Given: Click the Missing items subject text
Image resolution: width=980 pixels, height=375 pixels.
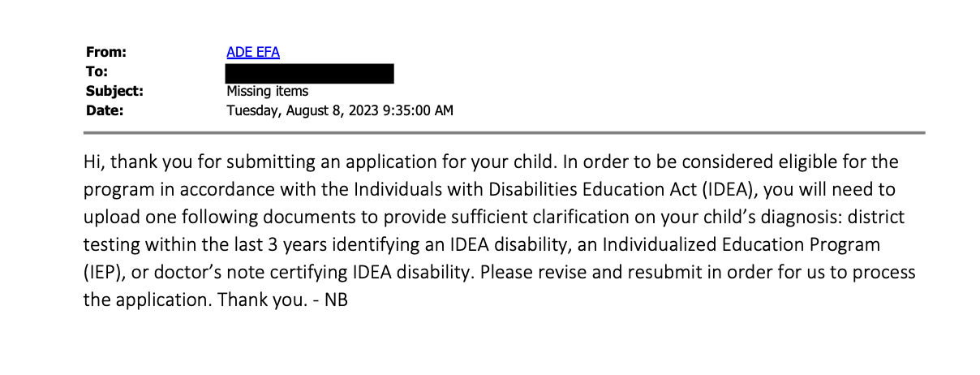Looking at the screenshot, I should [267, 91].
